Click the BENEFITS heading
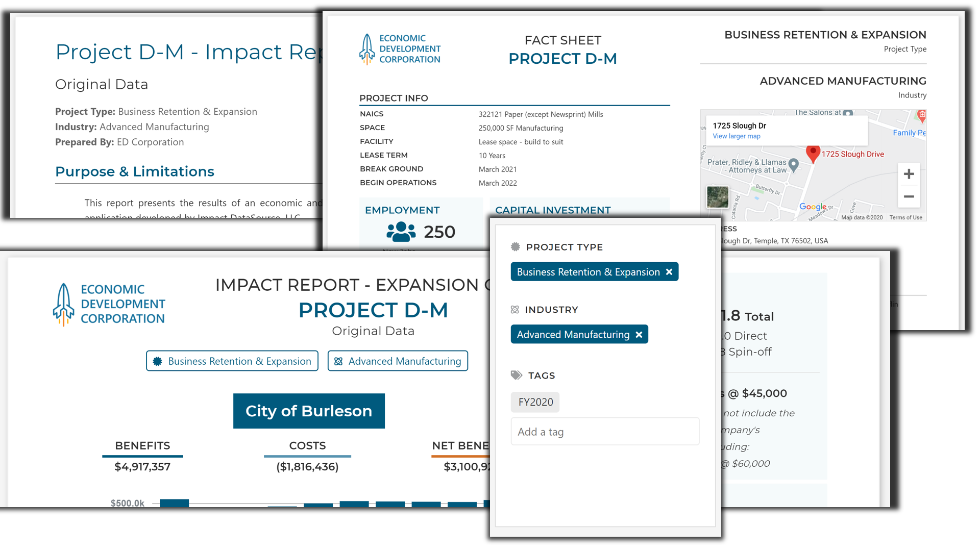This screenshot has height=551, width=980. (x=142, y=446)
